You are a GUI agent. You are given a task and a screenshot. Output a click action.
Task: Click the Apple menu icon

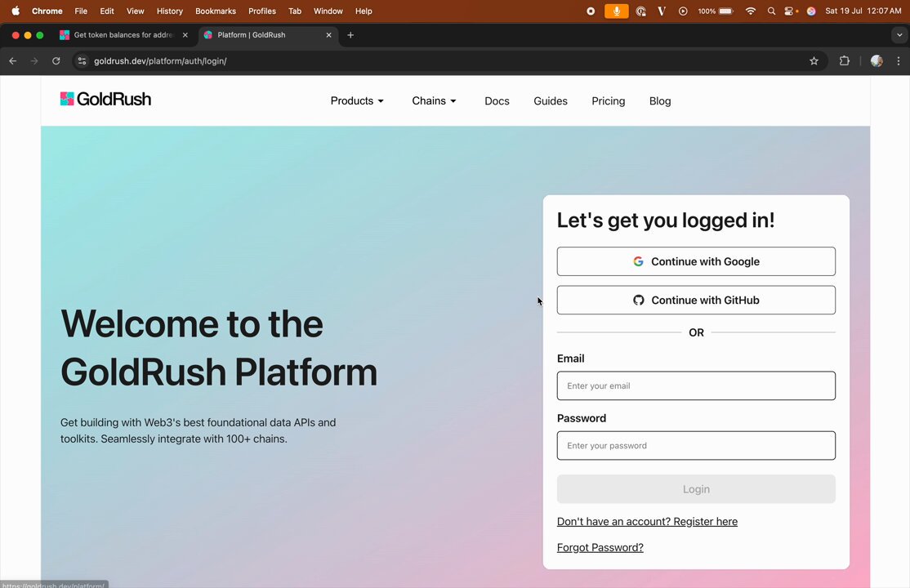(16, 11)
